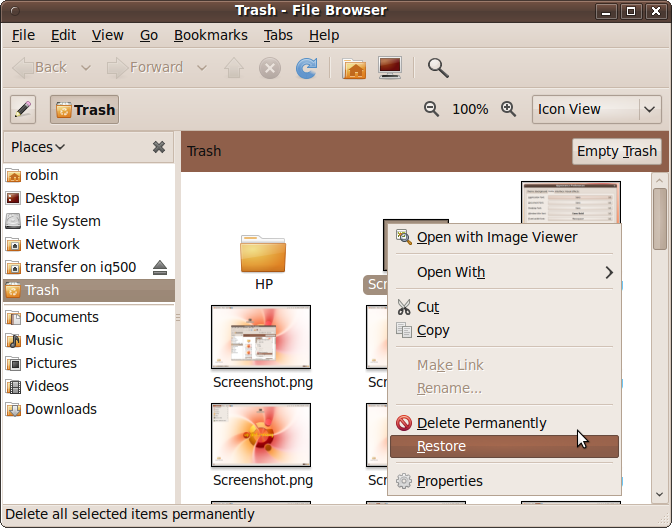This screenshot has height=528, width=672.
Task: Click the Search magnifier icon
Action: (x=438, y=68)
